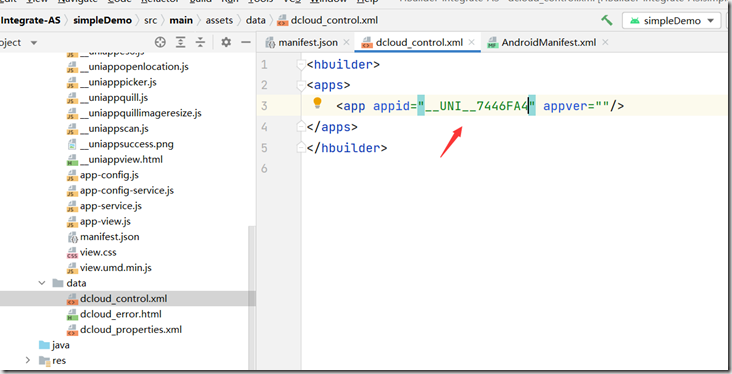Click the Expand All icon in project panel
The height and width of the screenshot is (374, 732).
181,42
